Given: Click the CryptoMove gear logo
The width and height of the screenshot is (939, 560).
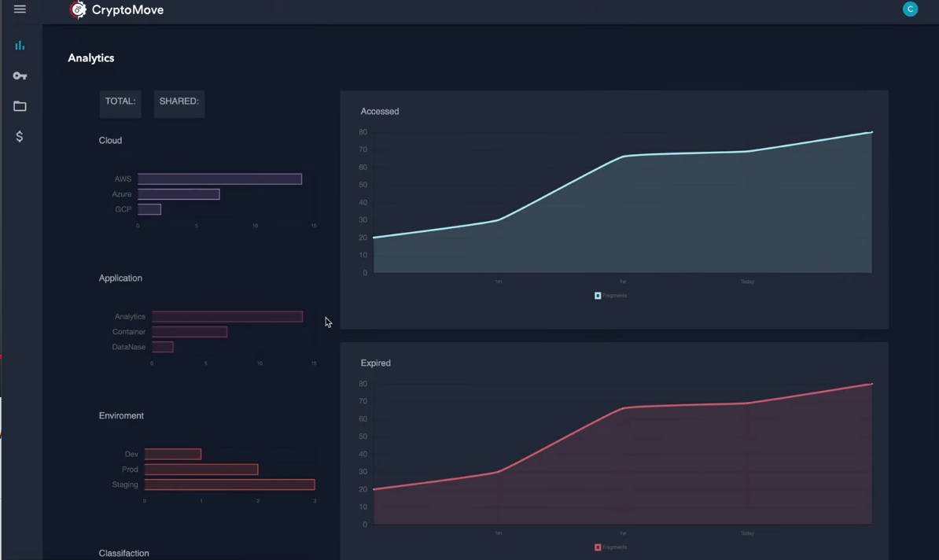Looking at the screenshot, I should coord(78,9).
